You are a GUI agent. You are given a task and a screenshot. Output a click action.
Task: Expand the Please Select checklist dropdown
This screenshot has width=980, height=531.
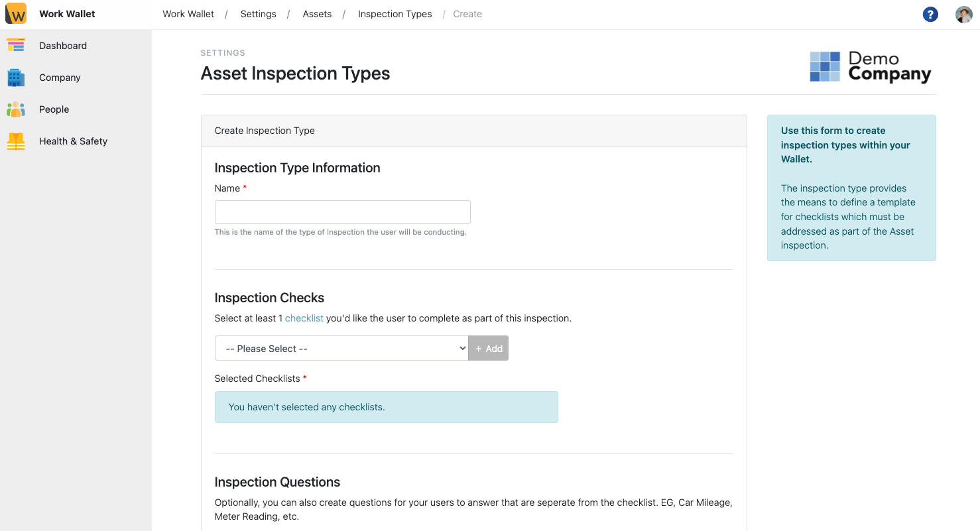pyautogui.click(x=341, y=349)
